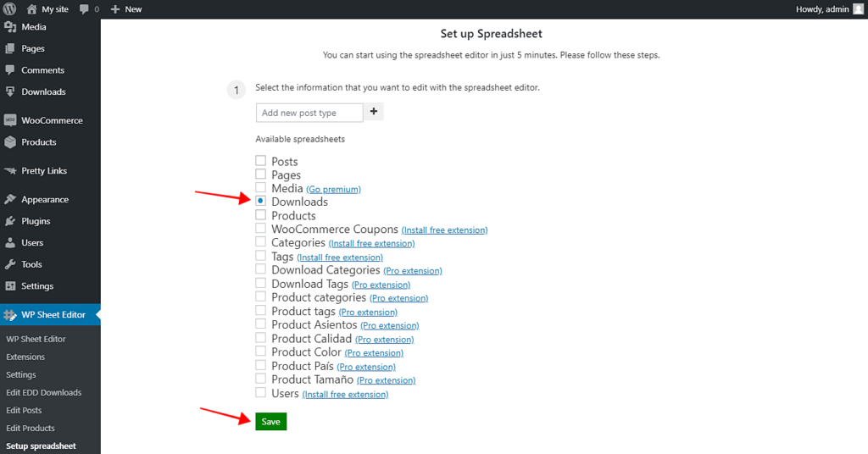868x454 pixels.
Task: Open Edit EDD Downloads submenu item
Action: [x=44, y=393]
